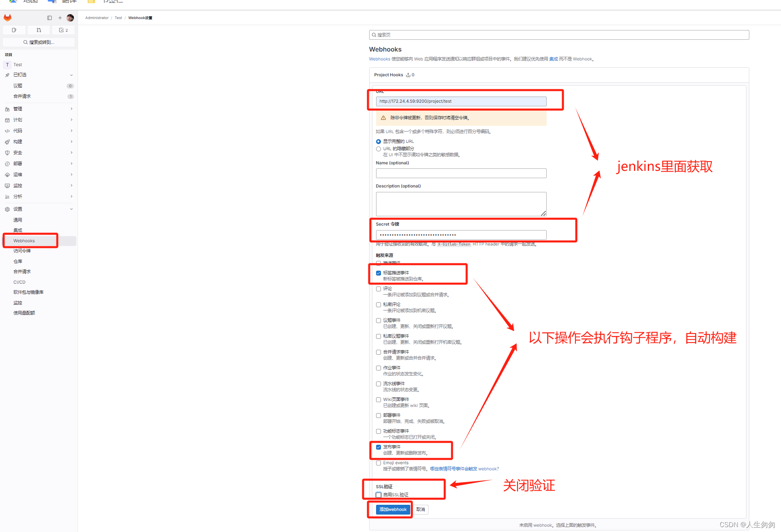The width and height of the screenshot is (781, 532).
Task: Click the webhook URL input field
Action: 461,101
